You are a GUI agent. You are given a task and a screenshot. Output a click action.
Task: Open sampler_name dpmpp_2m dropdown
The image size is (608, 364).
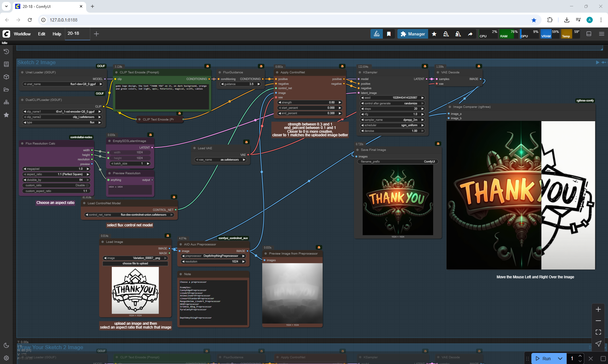pos(392,120)
